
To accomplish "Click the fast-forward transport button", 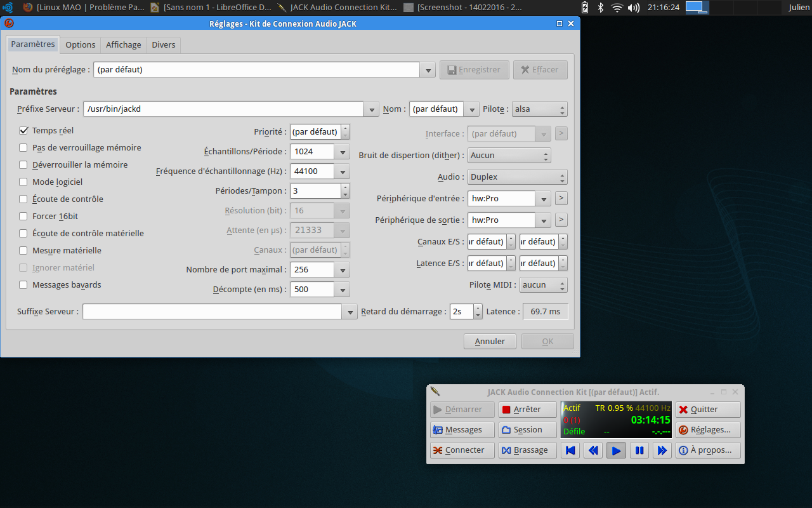I will tap(662, 450).
